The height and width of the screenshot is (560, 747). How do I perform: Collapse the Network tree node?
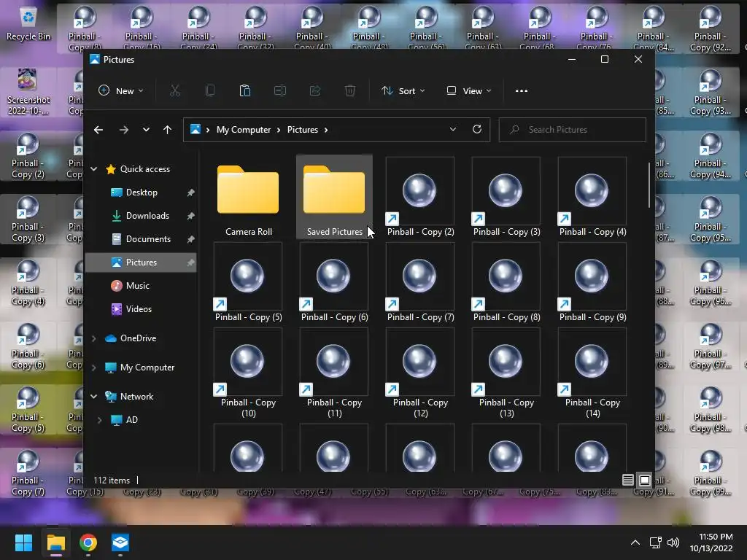pyautogui.click(x=94, y=396)
